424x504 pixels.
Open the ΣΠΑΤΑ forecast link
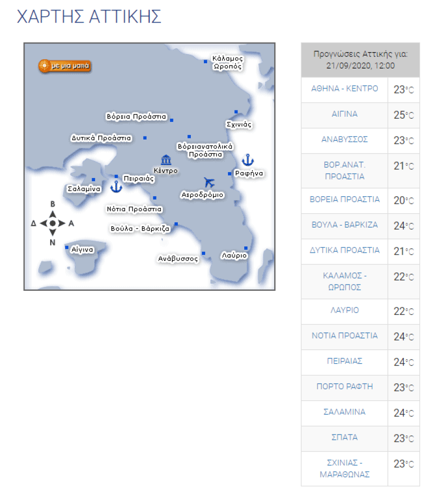click(x=344, y=437)
